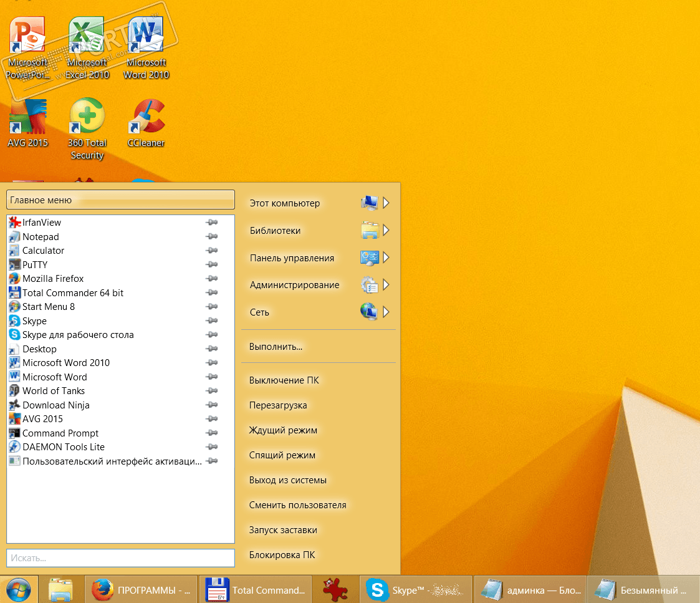Click Выход из системы to log off
The image size is (700, 603).
[x=288, y=480]
